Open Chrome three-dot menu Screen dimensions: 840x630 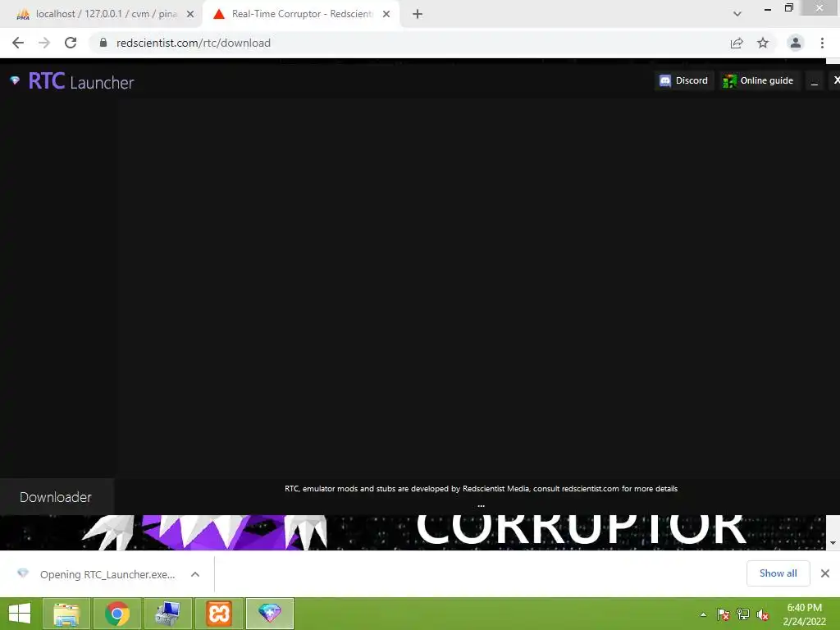tap(822, 43)
